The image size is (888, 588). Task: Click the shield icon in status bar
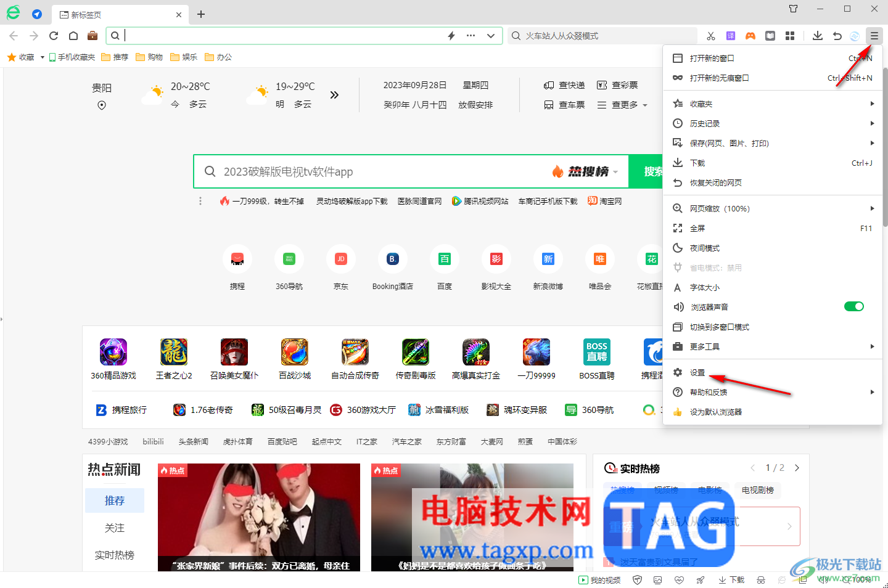pyautogui.click(x=638, y=580)
